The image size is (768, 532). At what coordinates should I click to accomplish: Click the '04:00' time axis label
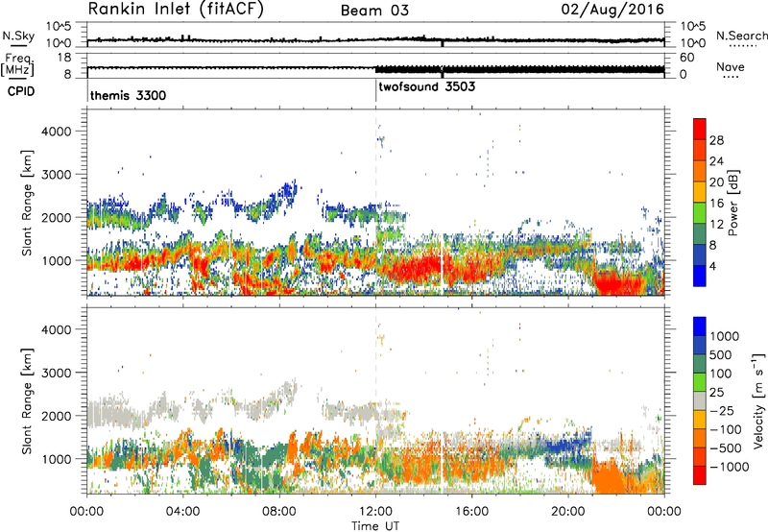pyautogui.click(x=182, y=512)
